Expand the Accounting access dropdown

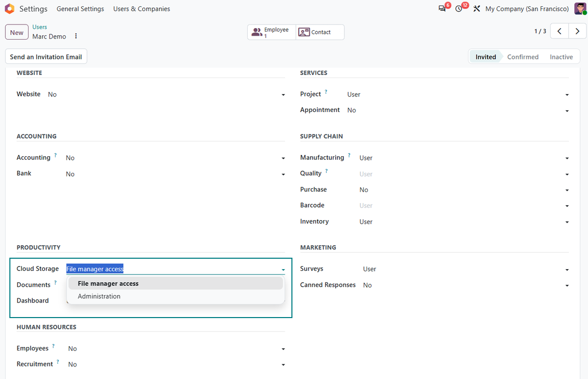(x=283, y=158)
